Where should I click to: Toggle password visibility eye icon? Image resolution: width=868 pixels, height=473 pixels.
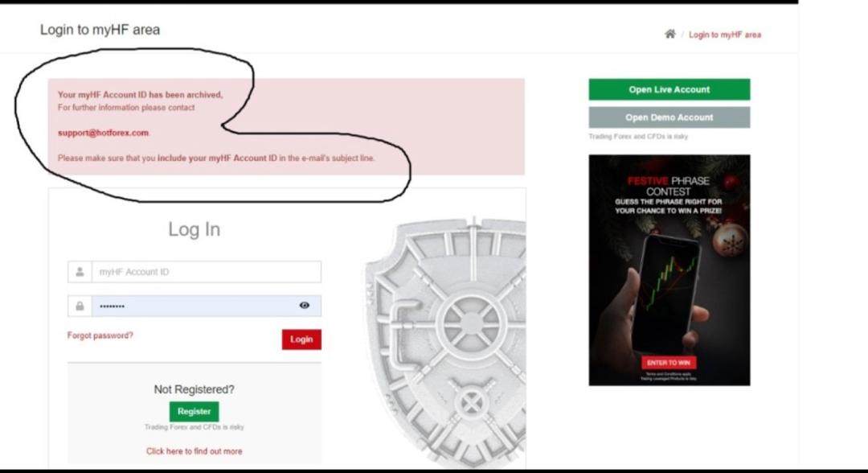(x=305, y=305)
